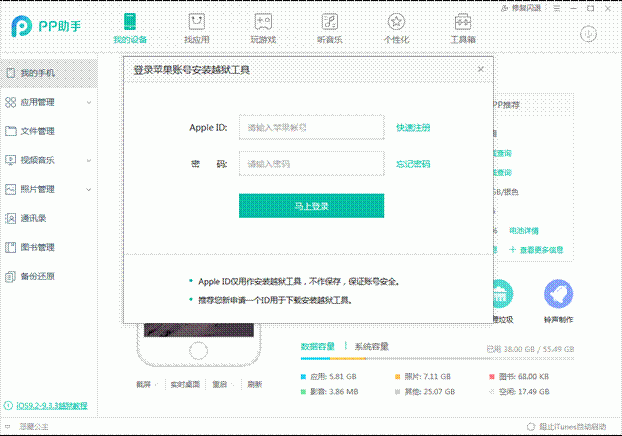Image resolution: width=622 pixels, height=436 pixels.
Task: Click the 忘记密码 link
Action: 413,164
